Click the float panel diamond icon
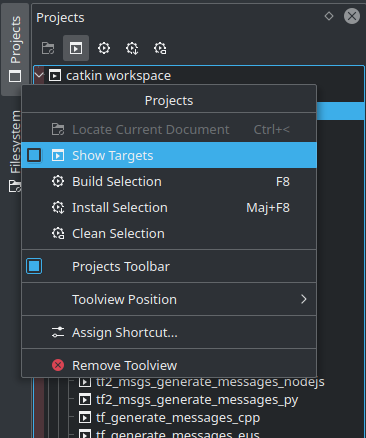366x438 pixels. 329,16
